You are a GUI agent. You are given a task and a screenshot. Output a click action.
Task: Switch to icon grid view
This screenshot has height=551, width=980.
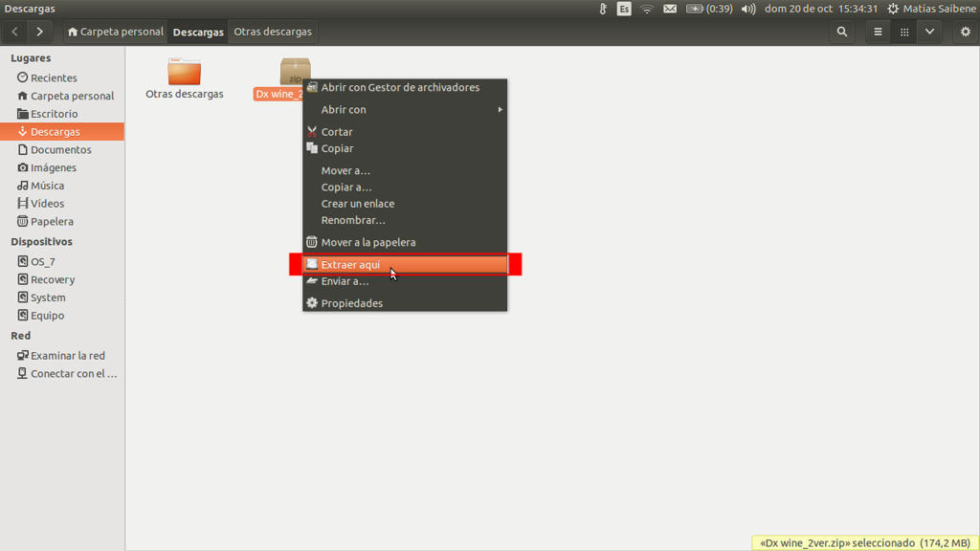pyautogui.click(x=904, y=32)
